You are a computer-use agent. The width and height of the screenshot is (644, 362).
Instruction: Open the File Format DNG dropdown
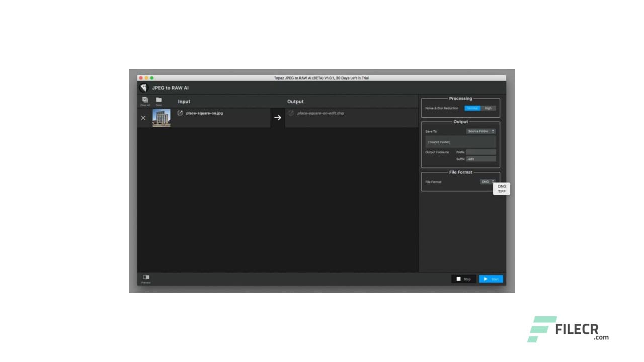[x=488, y=182]
